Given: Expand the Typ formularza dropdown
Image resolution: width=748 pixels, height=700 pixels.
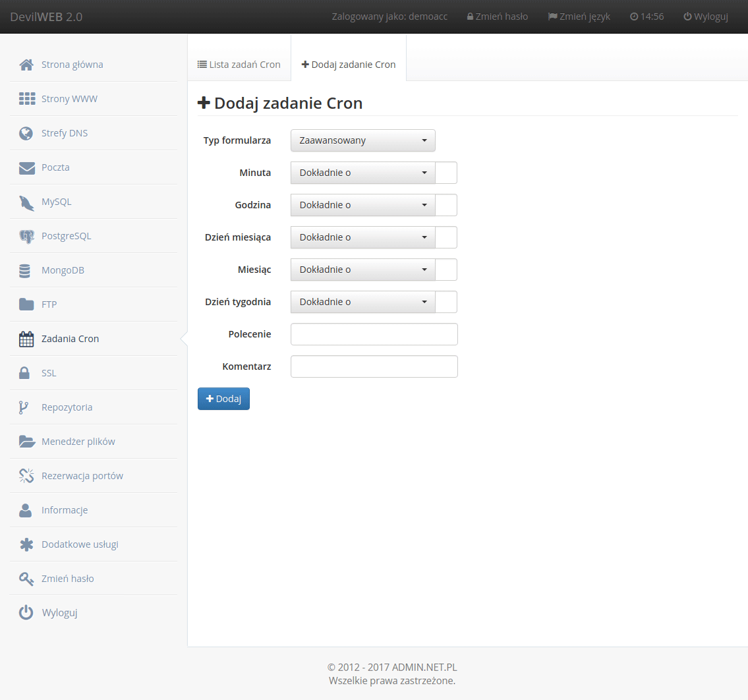Looking at the screenshot, I should point(362,140).
